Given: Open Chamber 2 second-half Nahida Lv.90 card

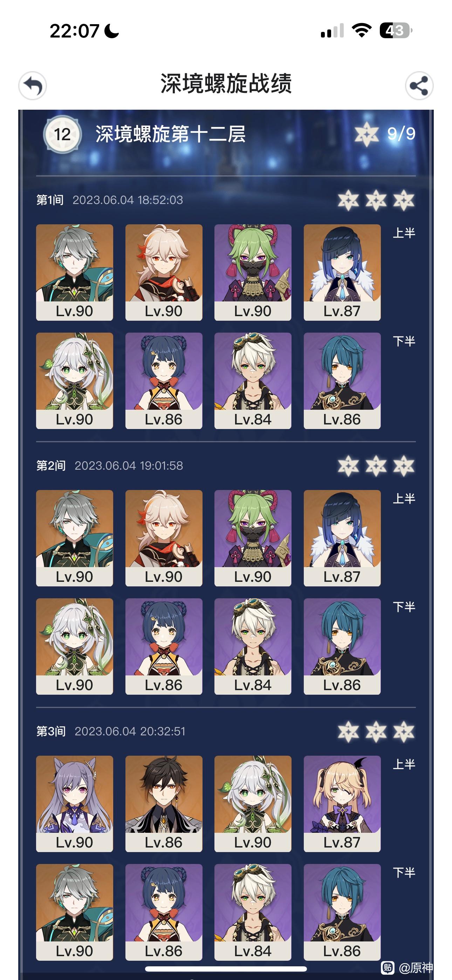Looking at the screenshot, I should coord(75,646).
